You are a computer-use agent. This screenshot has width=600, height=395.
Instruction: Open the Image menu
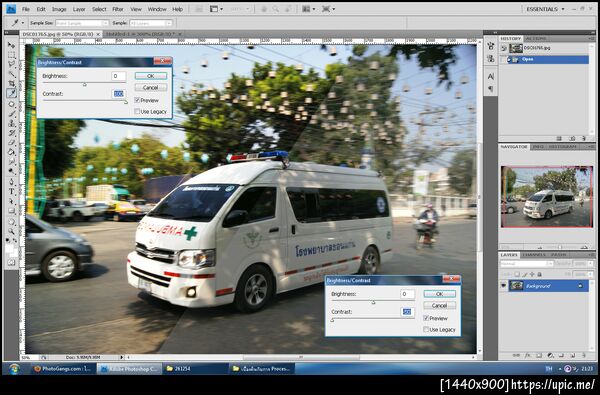[59, 9]
